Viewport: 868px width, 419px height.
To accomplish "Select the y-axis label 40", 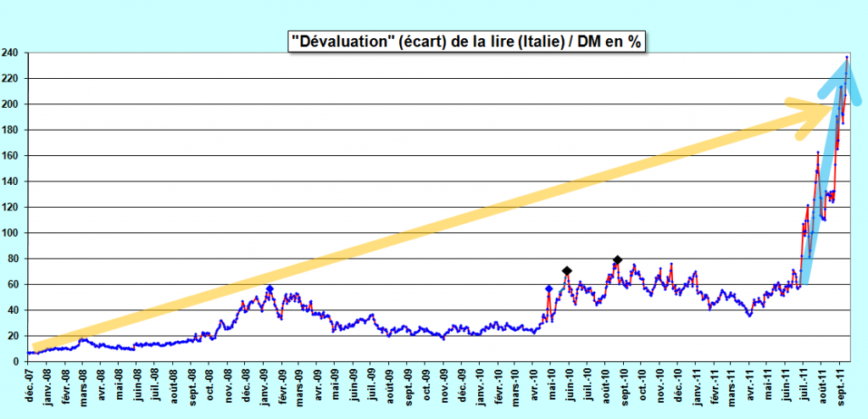I will click(x=12, y=310).
